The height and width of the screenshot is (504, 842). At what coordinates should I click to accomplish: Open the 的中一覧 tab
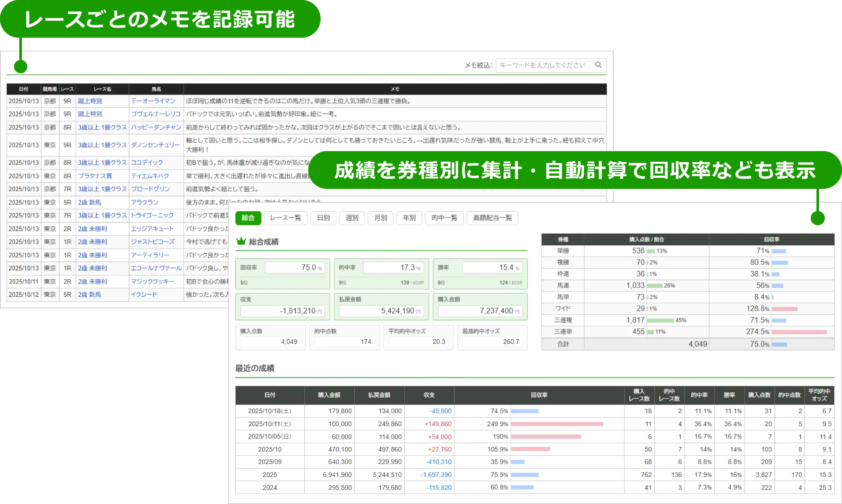[444, 218]
